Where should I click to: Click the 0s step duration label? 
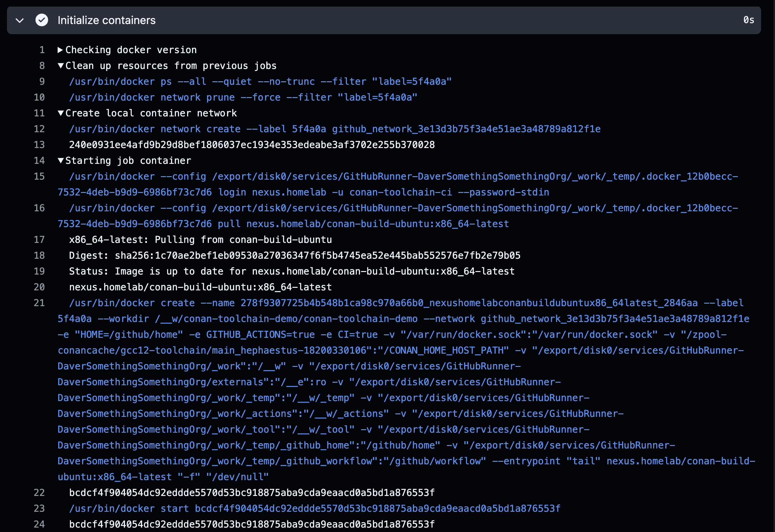coord(749,20)
